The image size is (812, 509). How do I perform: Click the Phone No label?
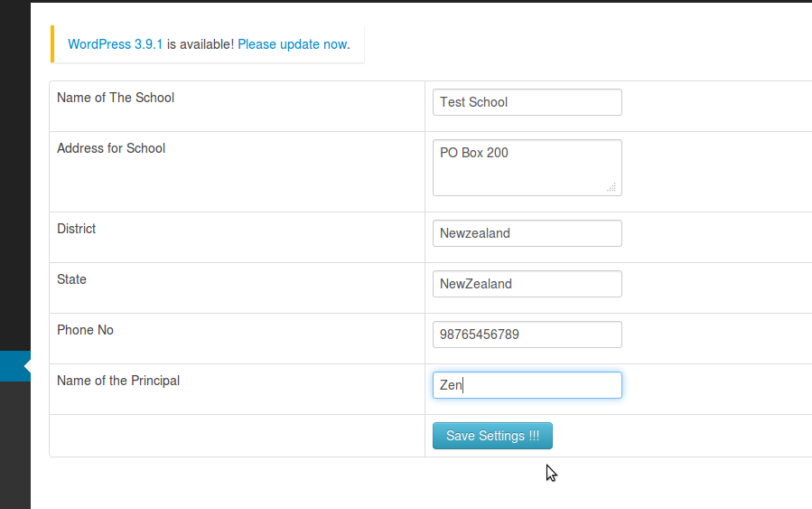(85, 330)
